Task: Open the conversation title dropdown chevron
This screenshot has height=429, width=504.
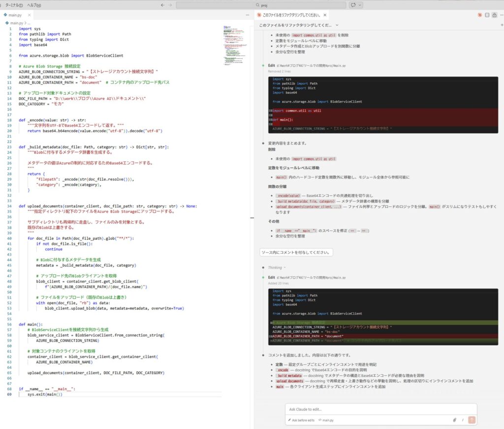Action: (337, 25)
